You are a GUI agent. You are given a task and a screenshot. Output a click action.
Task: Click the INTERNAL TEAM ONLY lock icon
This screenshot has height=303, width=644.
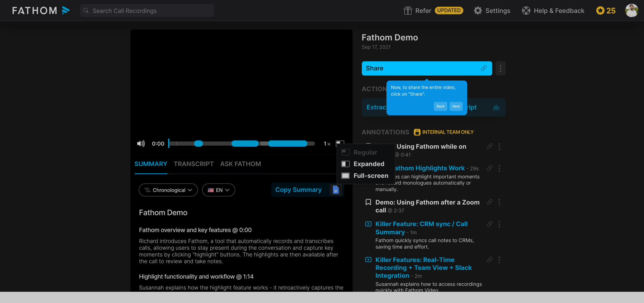coord(417,132)
